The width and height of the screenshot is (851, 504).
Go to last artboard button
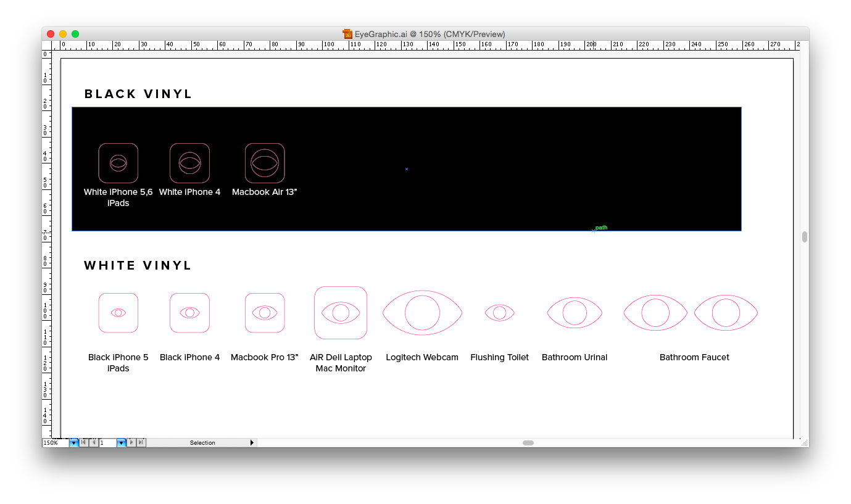tap(141, 443)
